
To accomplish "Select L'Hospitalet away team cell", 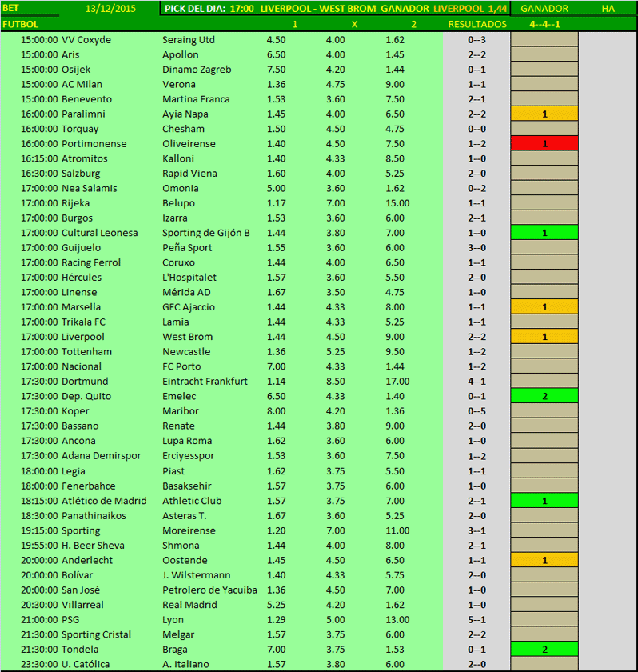I will tap(189, 278).
